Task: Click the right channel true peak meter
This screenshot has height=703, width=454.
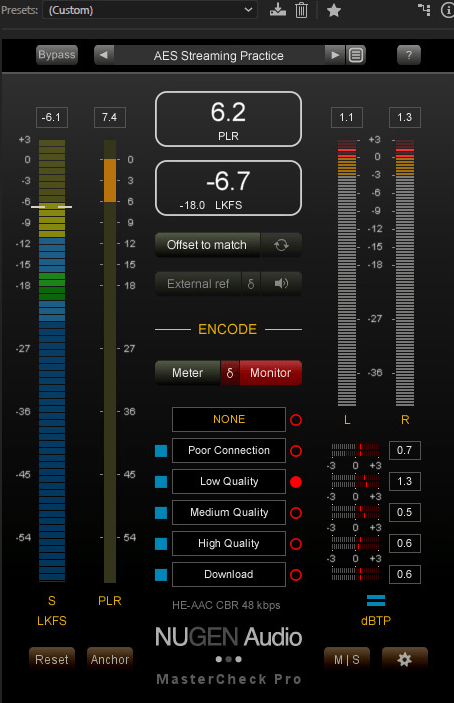Action: pyautogui.click(x=405, y=273)
